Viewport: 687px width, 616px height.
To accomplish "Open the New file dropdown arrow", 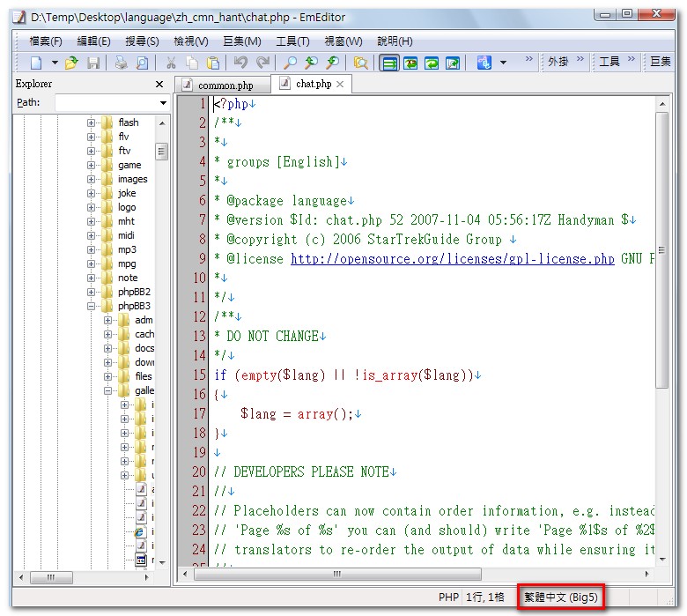I will (55, 63).
